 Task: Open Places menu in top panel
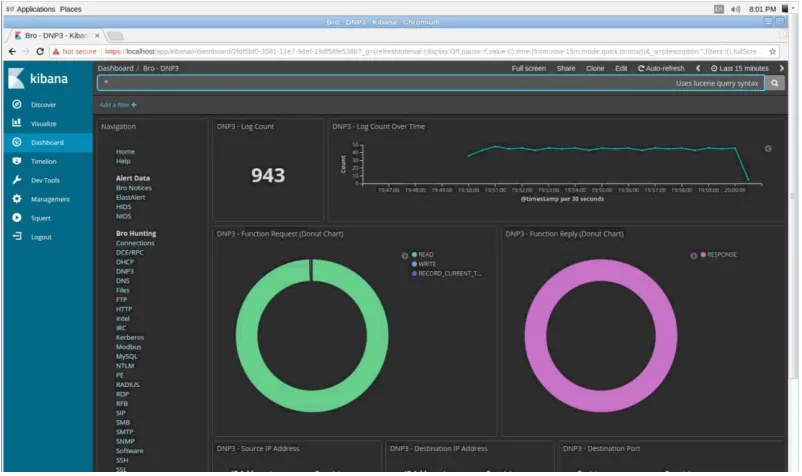71,9
